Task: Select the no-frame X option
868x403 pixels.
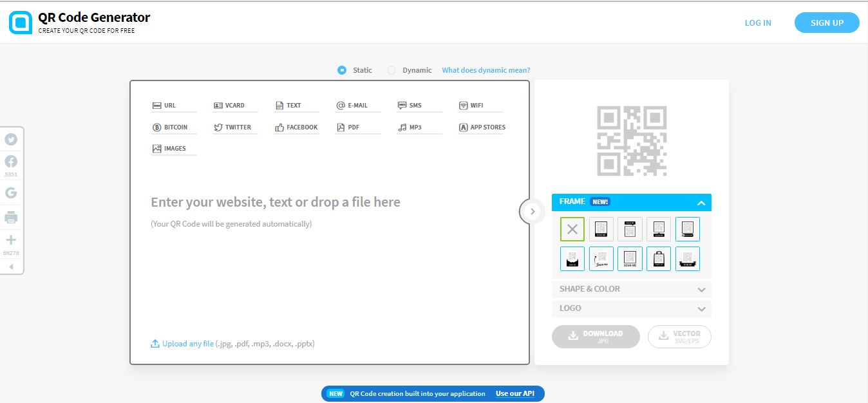Action: click(x=572, y=229)
